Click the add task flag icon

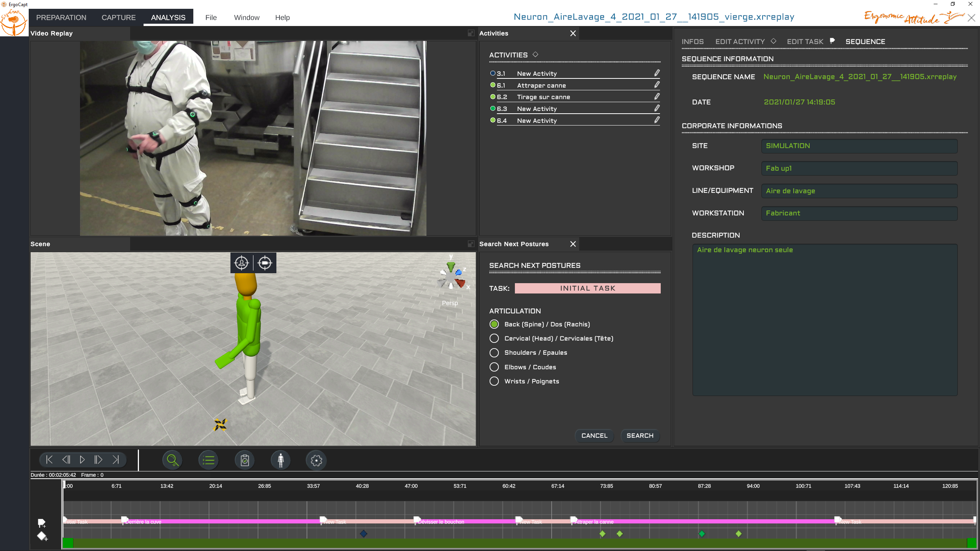pos(42,523)
